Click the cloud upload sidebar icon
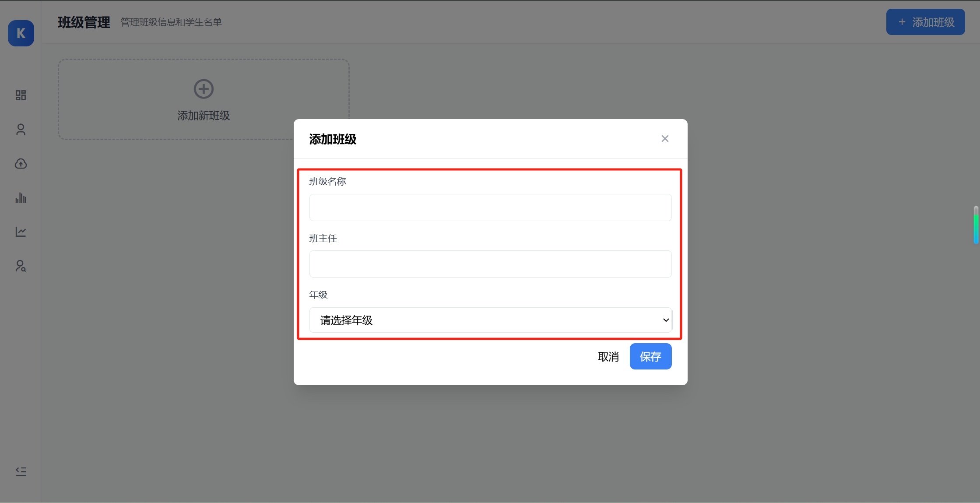 pos(21,164)
